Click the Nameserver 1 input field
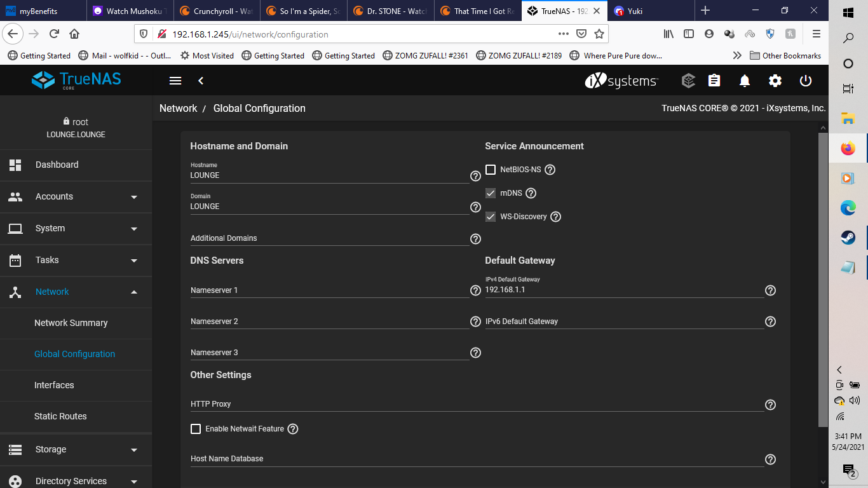 tap(329, 290)
